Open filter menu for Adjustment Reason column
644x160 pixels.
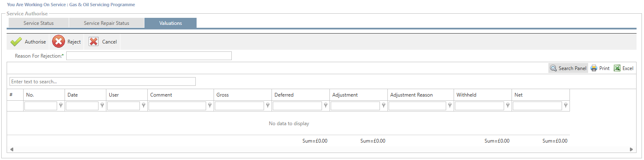(450, 106)
